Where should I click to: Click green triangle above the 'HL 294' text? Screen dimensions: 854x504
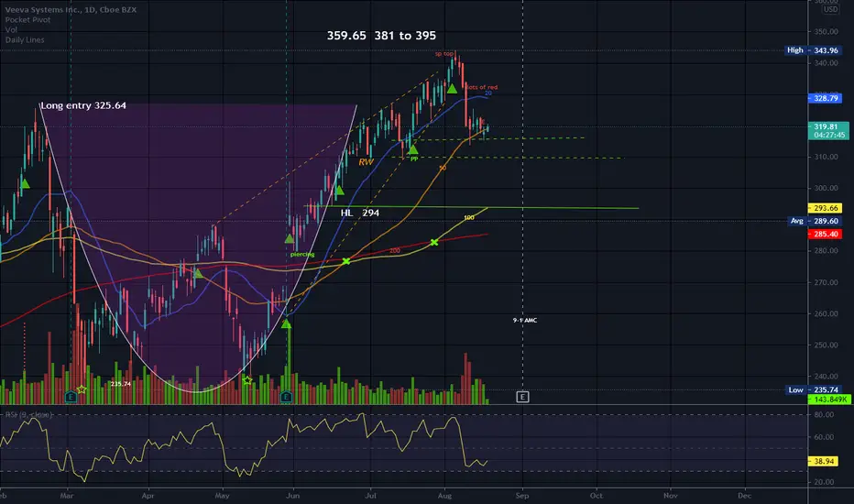tap(339, 191)
